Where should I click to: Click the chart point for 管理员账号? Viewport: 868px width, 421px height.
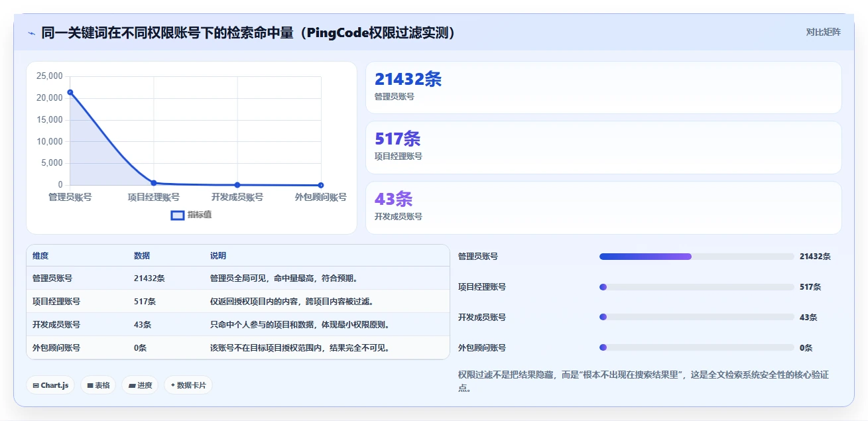70,92
